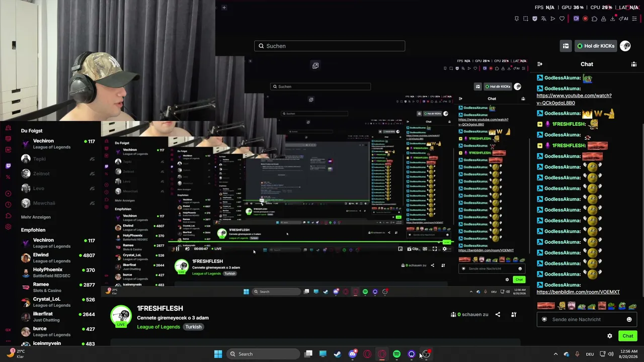Open the browser profile icon in the toolbar
Viewport: 644px width, 362px height.
pyautogui.click(x=603, y=19)
